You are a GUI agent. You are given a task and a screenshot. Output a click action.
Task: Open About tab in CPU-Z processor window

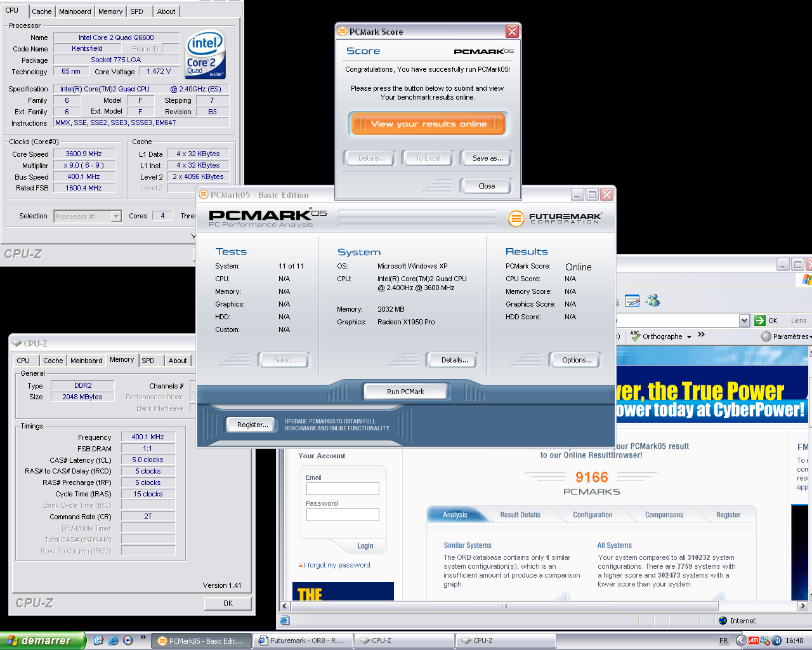[x=166, y=11]
